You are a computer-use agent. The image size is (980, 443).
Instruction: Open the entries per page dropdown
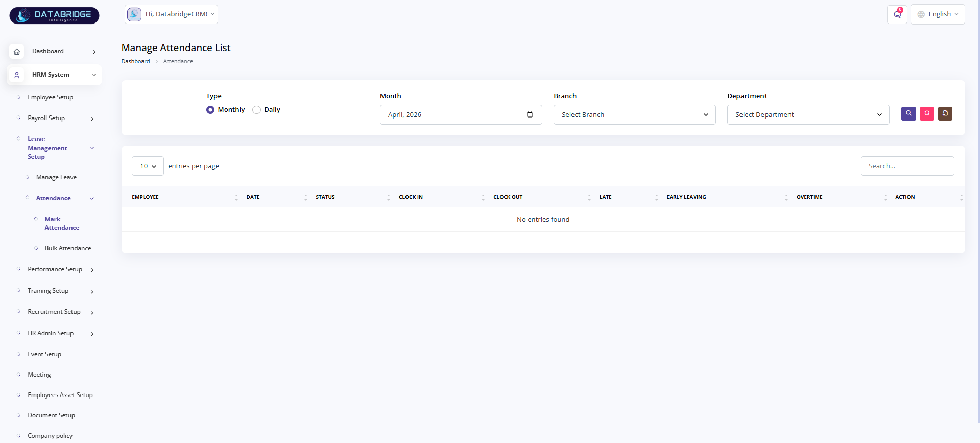click(148, 166)
